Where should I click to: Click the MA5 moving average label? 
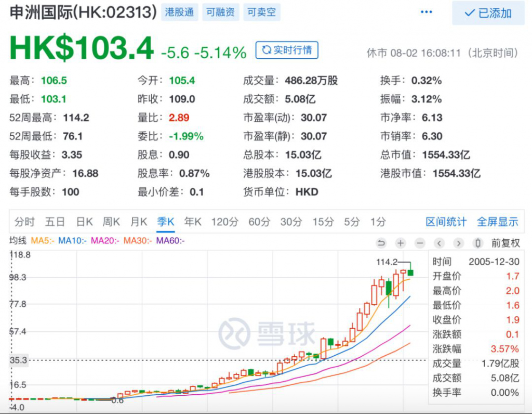pos(43,241)
